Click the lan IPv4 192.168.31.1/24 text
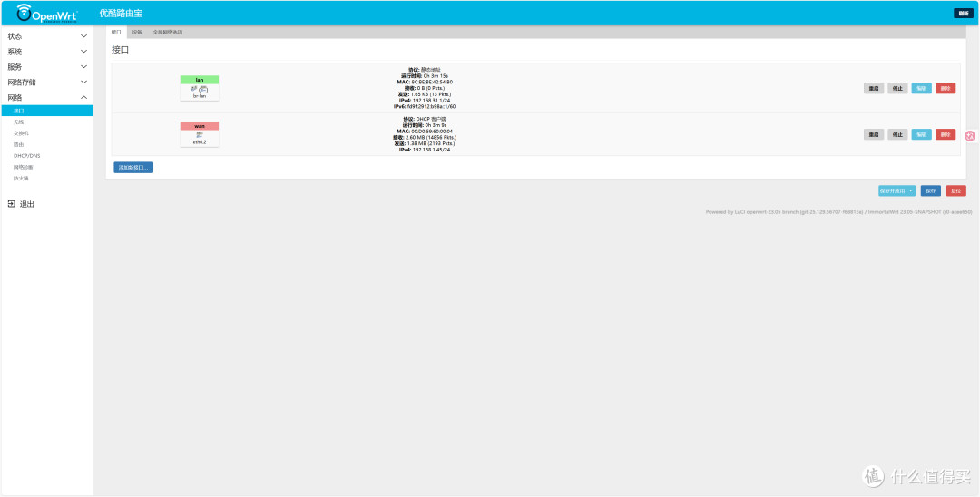Viewport: 980px width, 497px height. pyautogui.click(x=424, y=101)
